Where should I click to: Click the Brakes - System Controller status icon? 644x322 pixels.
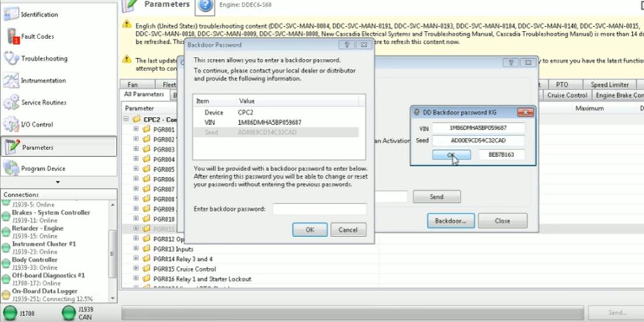[x=6, y=217]
